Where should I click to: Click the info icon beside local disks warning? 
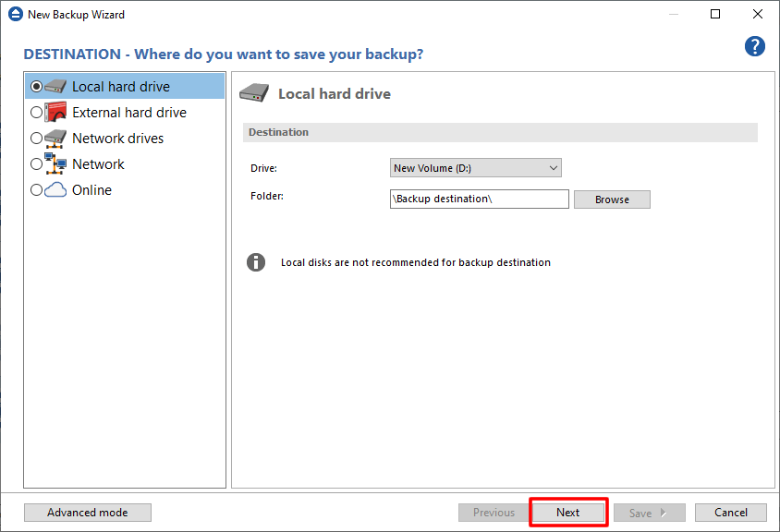(256, 262)
